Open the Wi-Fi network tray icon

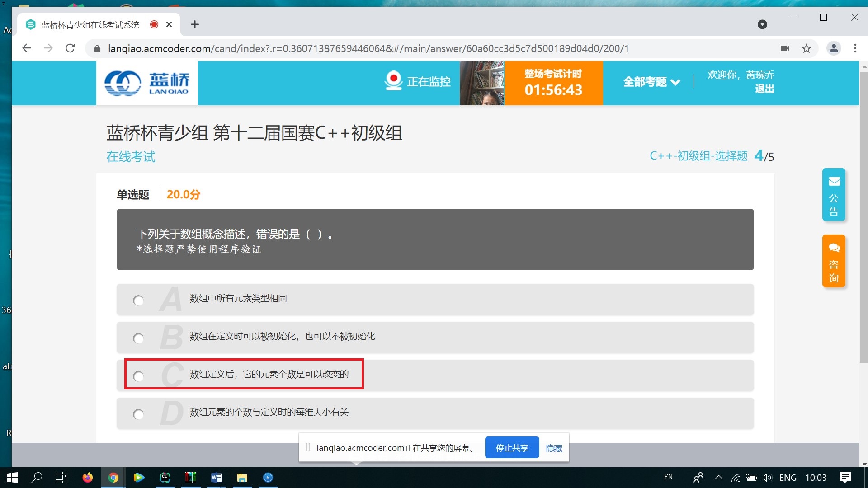736,478
